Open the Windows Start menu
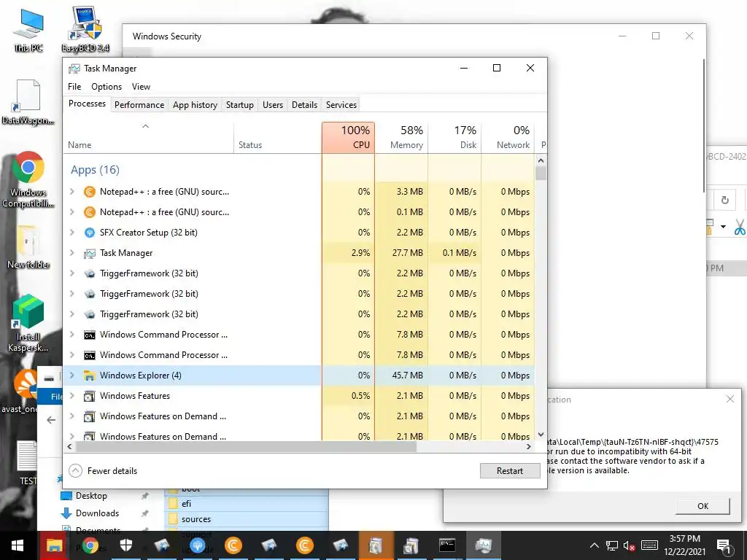The image size is (747, 560). pyautogui.click(x=18, y=545)
